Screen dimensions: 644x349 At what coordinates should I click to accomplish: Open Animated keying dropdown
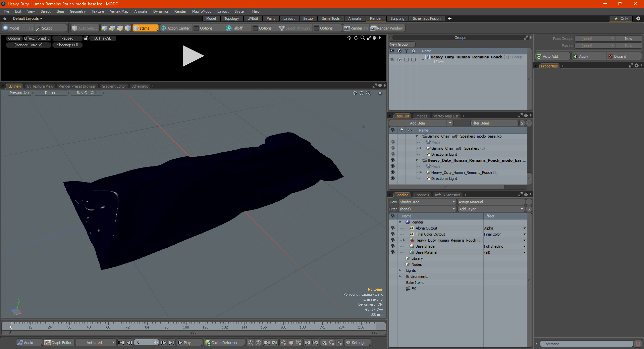tap(96, 343)
